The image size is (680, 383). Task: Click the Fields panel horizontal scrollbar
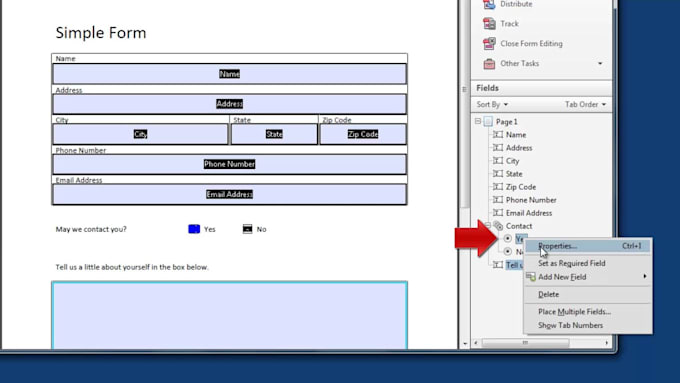click(525, 343)
